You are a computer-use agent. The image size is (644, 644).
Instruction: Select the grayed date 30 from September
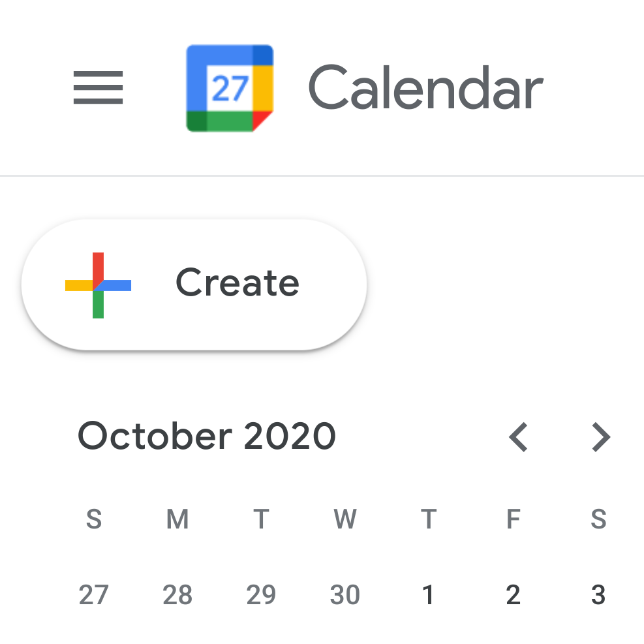coord(345,594)
